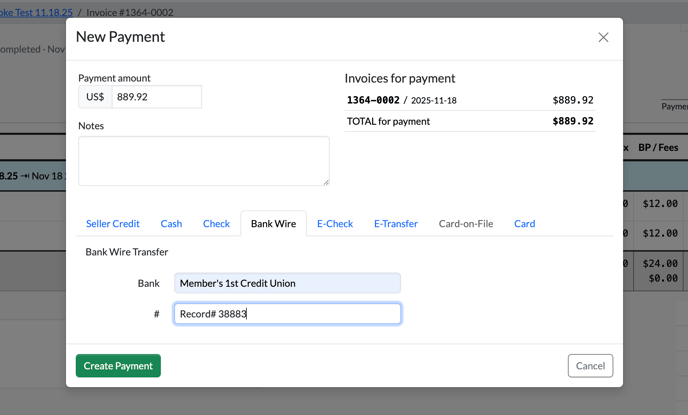Click the TOTAL for payment row
Image resolution: width=688 pixels, height=415 pixels.
point(469,122)
